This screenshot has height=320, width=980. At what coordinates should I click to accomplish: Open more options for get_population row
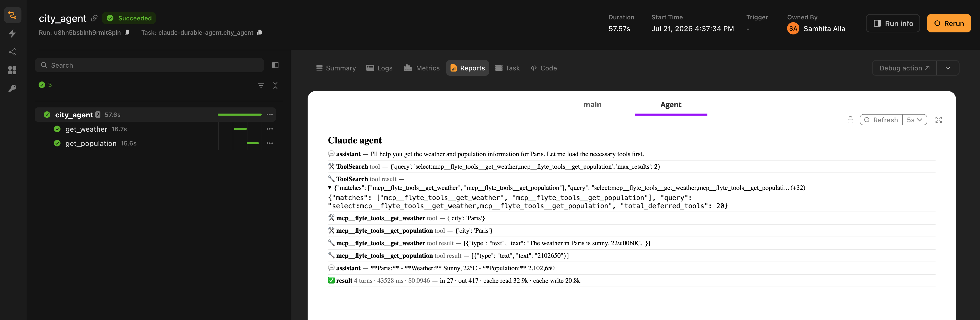tap(270, 143)
